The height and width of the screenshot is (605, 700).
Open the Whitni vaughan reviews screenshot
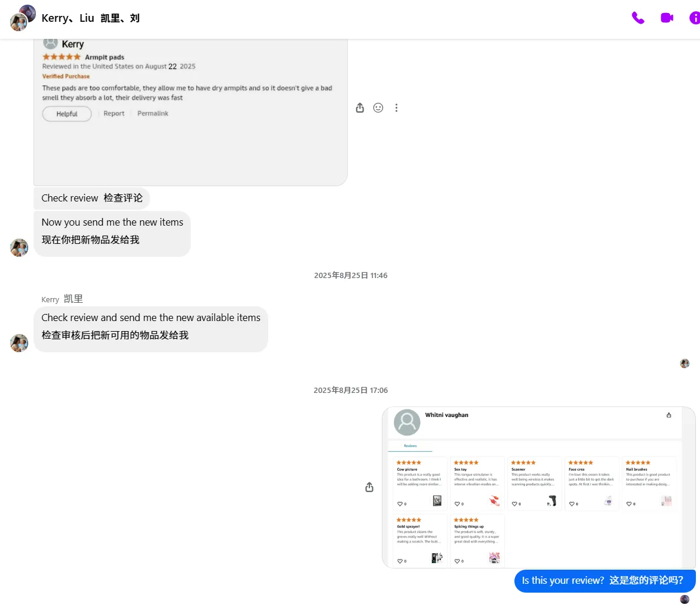pos(539,487)
